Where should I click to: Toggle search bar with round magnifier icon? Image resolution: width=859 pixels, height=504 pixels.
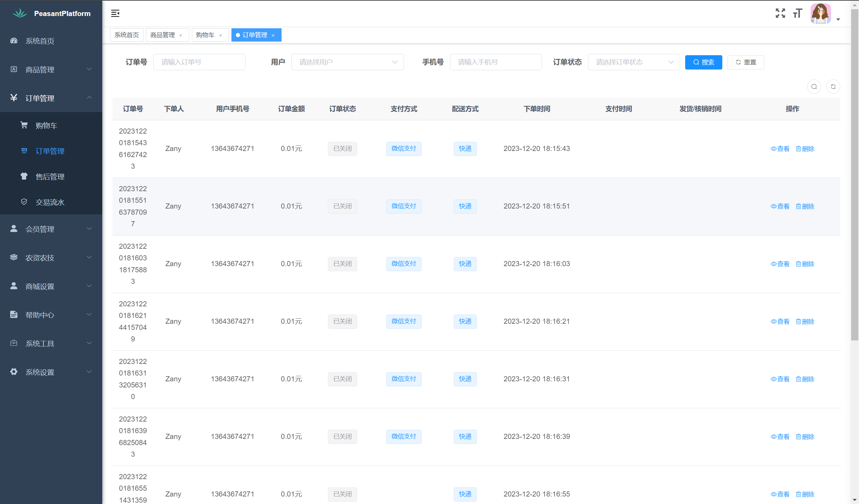tap(814, 87)
